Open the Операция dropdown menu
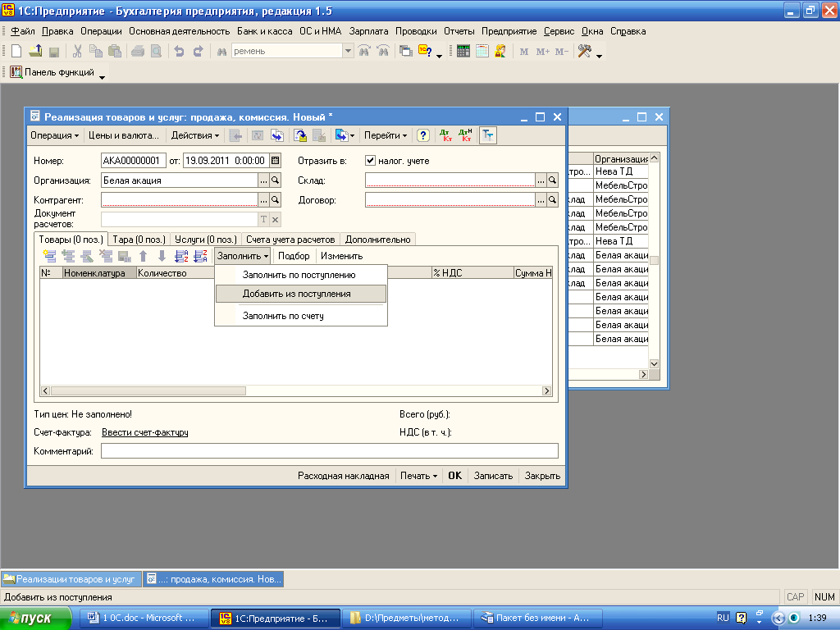 coord(55,135)
